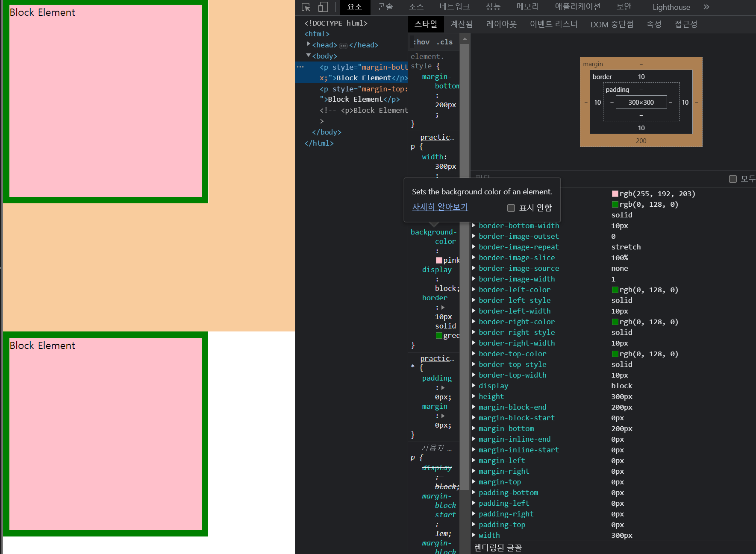The width and height of the screenshot is (756, 554).
Task: Click the display property name in p rule
Action: click(437, 270)
